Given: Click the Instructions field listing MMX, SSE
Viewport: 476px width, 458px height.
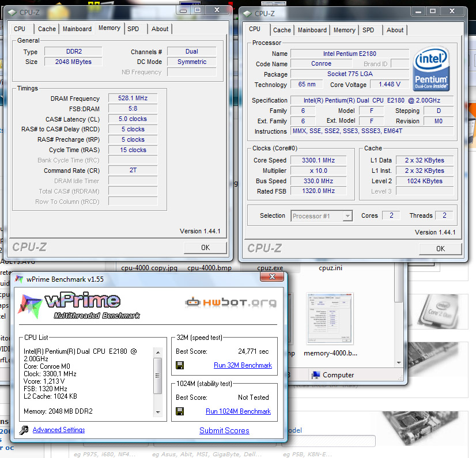Looking at the screenshot, I should (372, 131).
